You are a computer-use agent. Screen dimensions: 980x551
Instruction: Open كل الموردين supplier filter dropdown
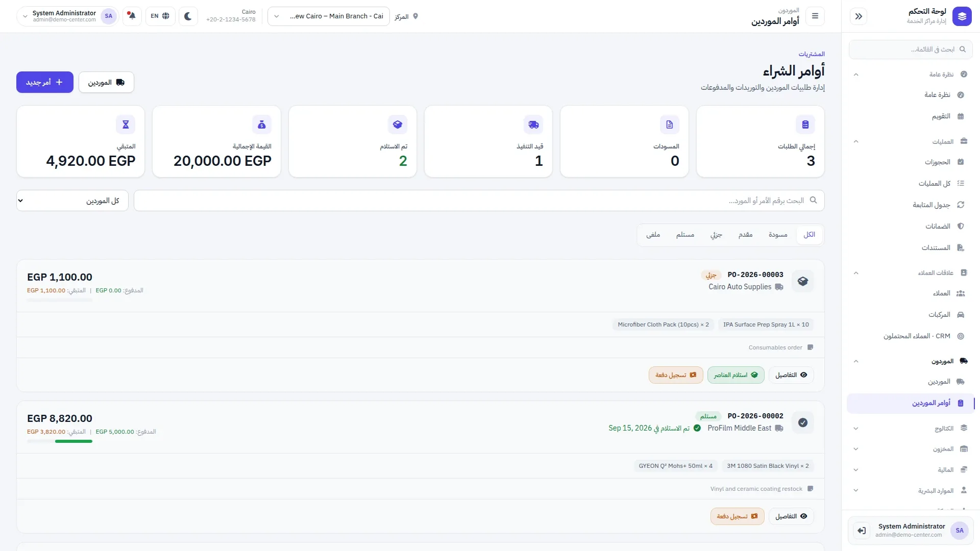coord(72,201)
